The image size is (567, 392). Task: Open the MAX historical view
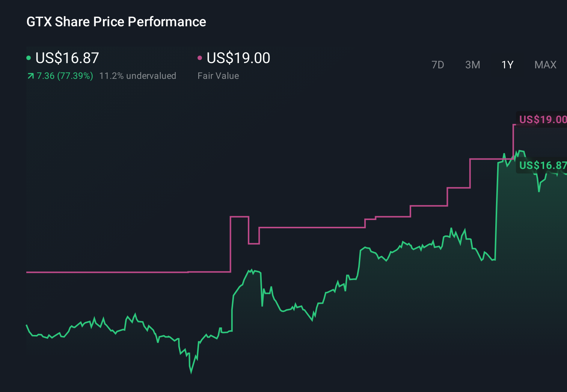[x=545, y=65]
